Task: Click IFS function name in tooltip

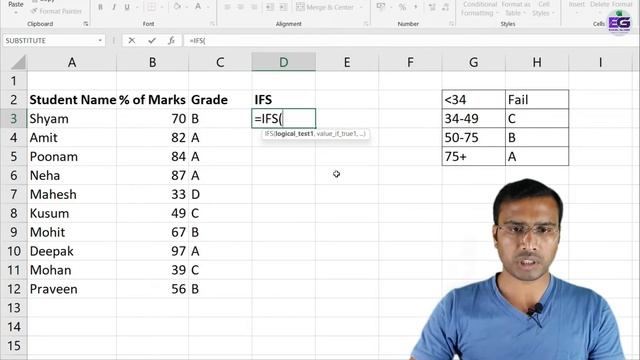Action: pos(269,134)
